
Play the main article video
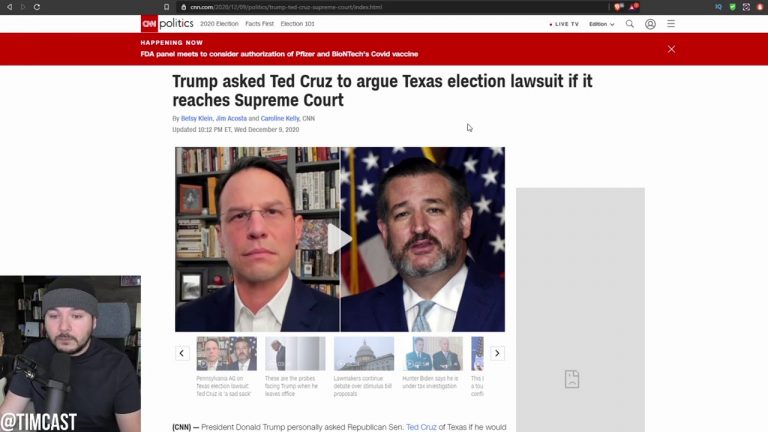(339, 239)
